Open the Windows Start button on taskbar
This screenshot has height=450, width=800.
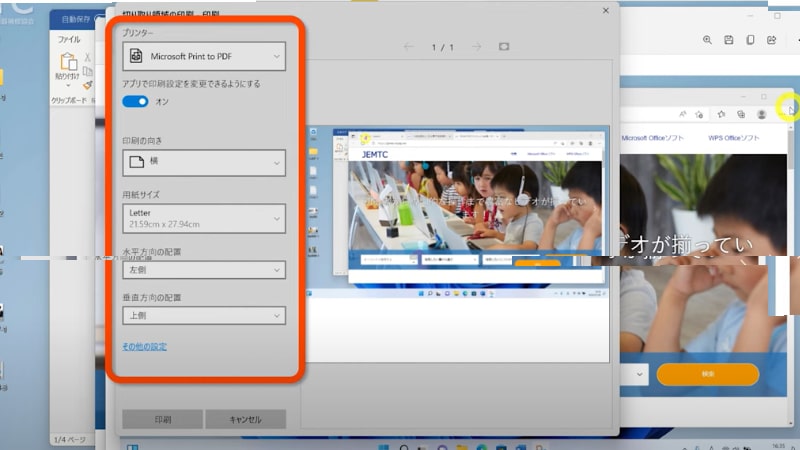coord(384,447)
